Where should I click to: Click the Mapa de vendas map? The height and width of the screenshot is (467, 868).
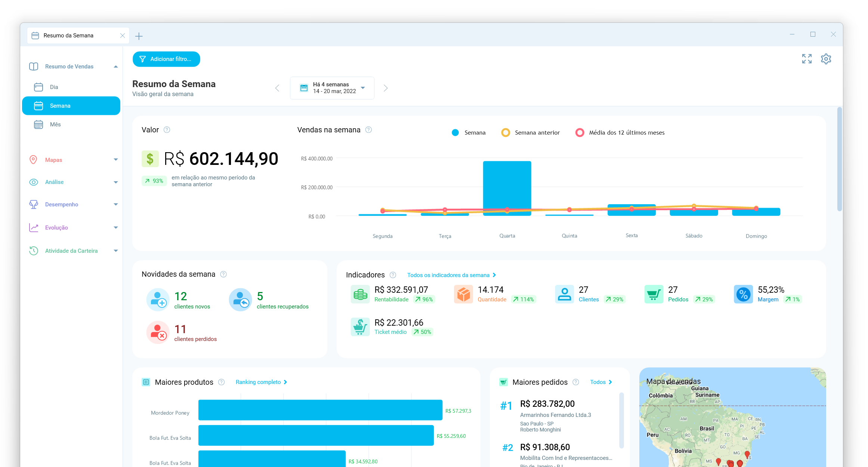pyautogui.click(x=732, y=417)
